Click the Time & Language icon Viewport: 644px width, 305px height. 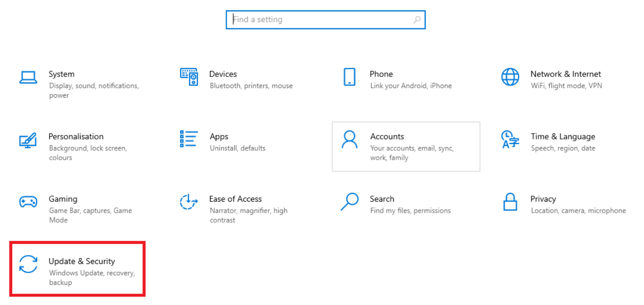(510, 139)
